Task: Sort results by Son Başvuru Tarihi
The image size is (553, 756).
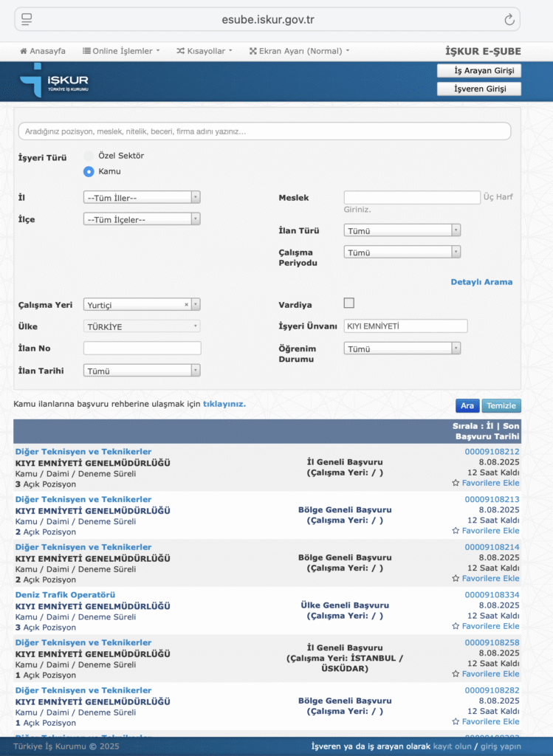Action: (488, 431)
